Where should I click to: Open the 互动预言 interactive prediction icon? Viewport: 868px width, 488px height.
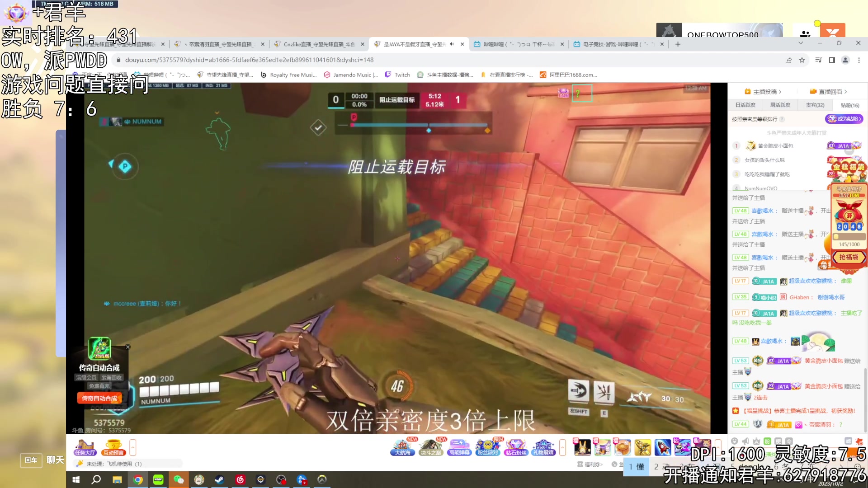[113, 447]
